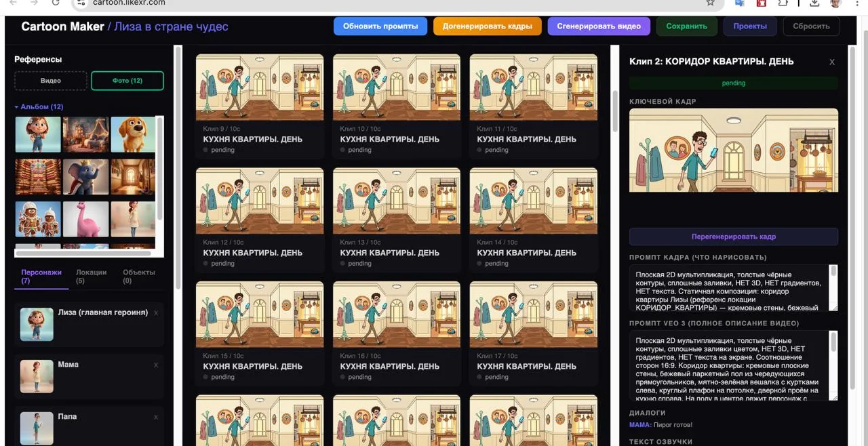Viewport: 868px width, 446px height.
Task: Open browser downloads
Action: (814, 3)
